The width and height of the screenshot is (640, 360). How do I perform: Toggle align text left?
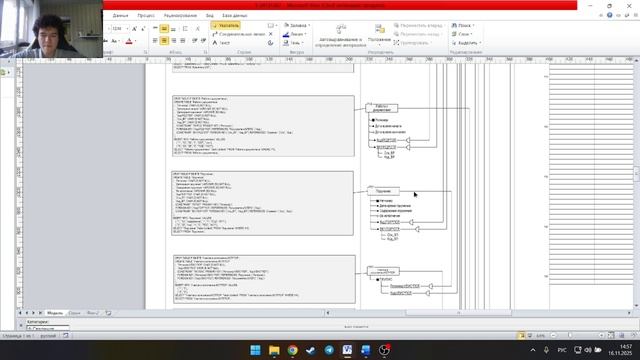[155, 41]
